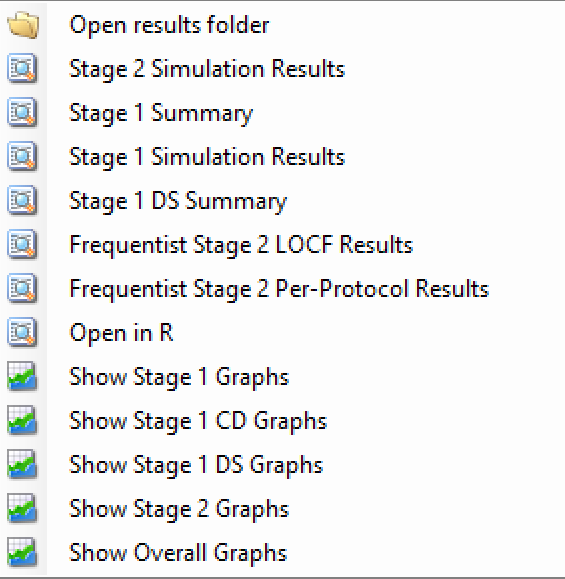Click the icon next to Stage 1 DS Summary
This screenshot has width=565, height=579.
point(22,201)
